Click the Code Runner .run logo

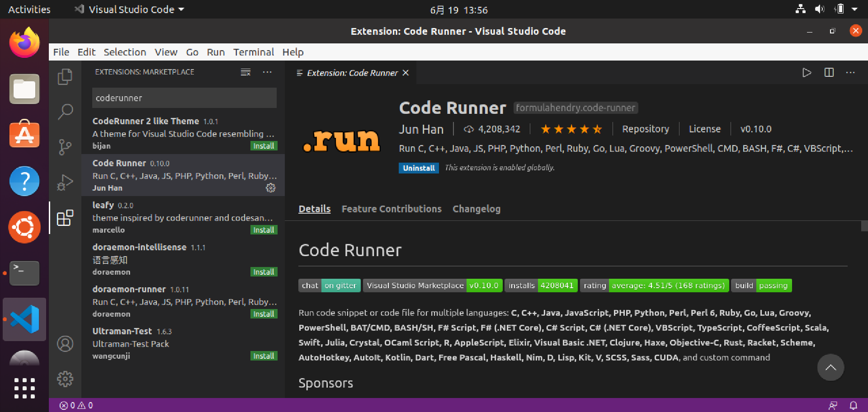[342, 140]
